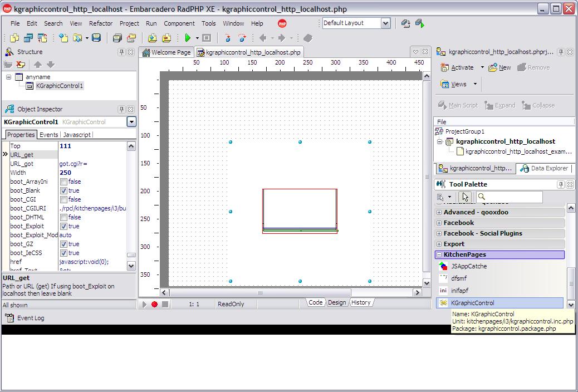Toggle the boot_CGI checkbox
This screenshot has height=392, width=578.
(64, 199)
